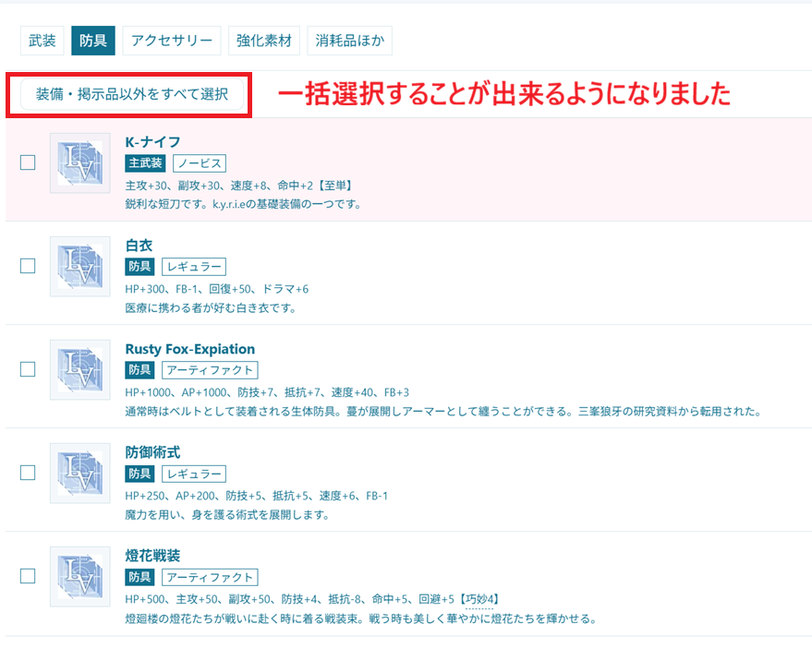This screenshot has height=648, width=812.
Task: Click the アーティファクト label under 燈花戦装
Action: (210, 578)
